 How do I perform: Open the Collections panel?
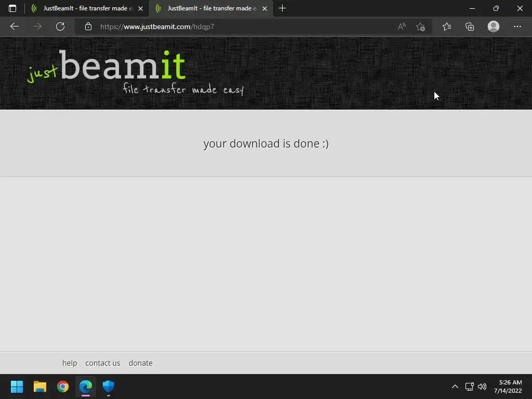pyautogui.click(x=470, y=26)
